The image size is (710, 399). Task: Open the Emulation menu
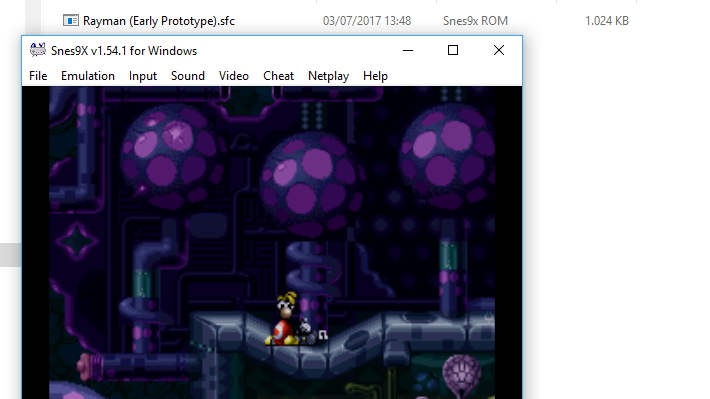[88, 76]
